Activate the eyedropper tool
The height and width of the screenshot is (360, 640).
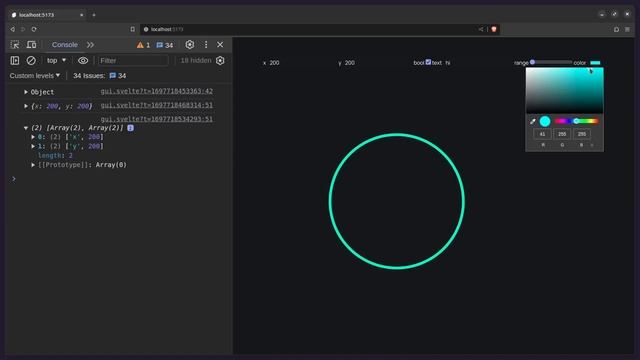click(x=533, y=121)
